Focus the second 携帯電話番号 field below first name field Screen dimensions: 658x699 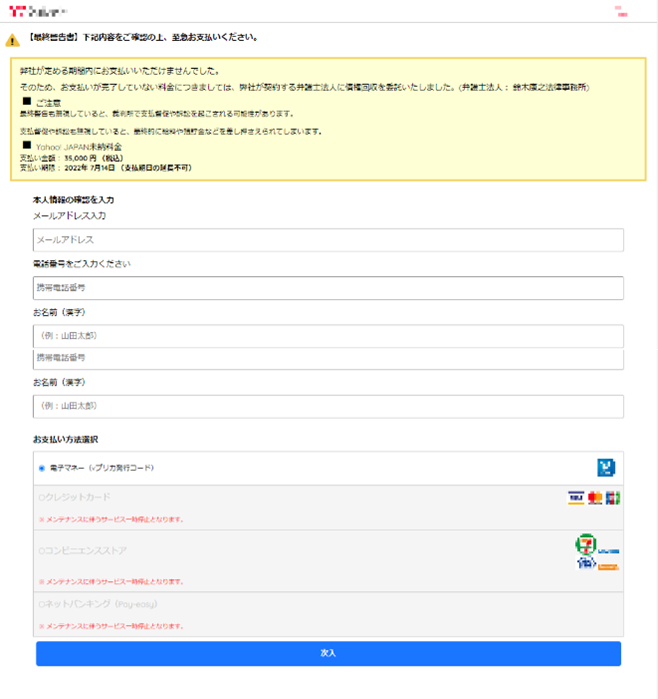point(329,359)
